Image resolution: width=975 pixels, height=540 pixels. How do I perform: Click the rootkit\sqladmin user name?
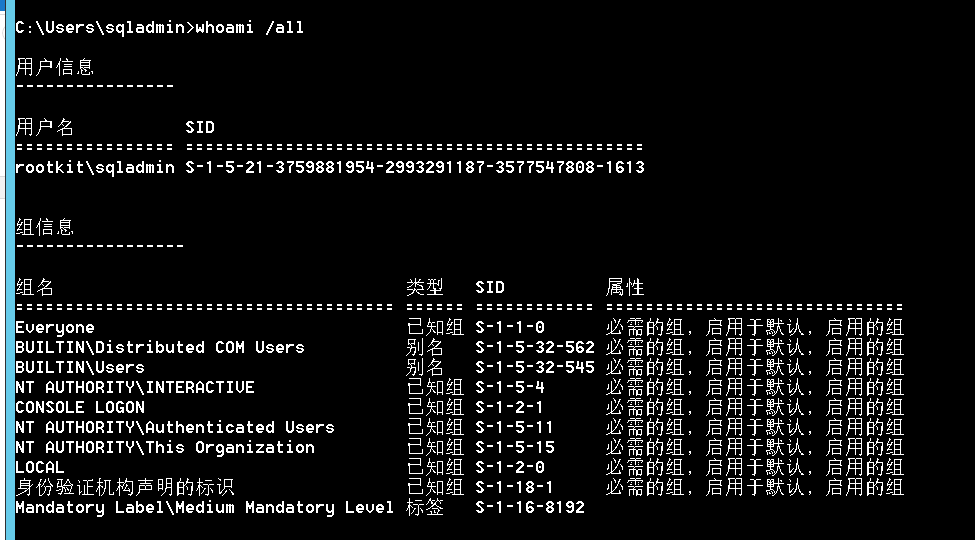point(95,167)
